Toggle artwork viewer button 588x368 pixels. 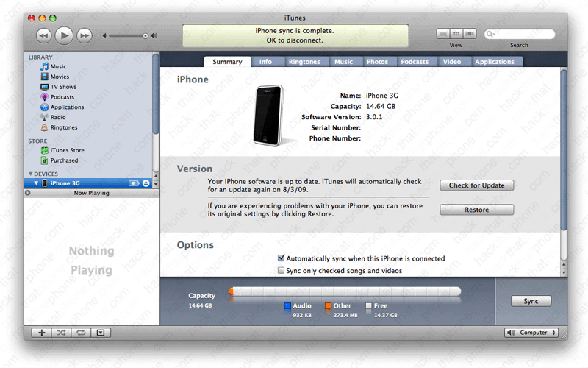[x=101, y=333]
